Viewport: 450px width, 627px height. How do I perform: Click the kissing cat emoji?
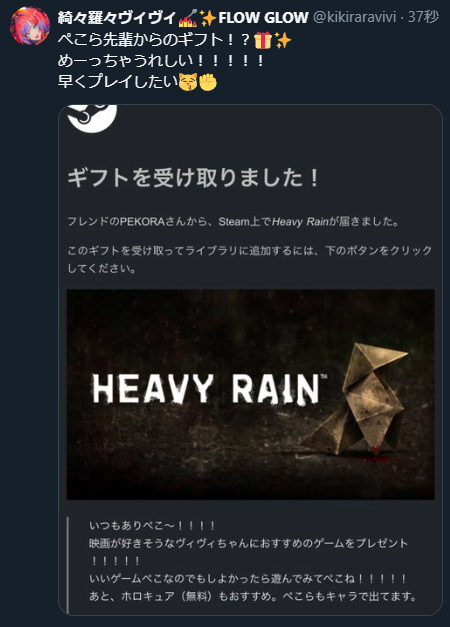tap(188, 82)
